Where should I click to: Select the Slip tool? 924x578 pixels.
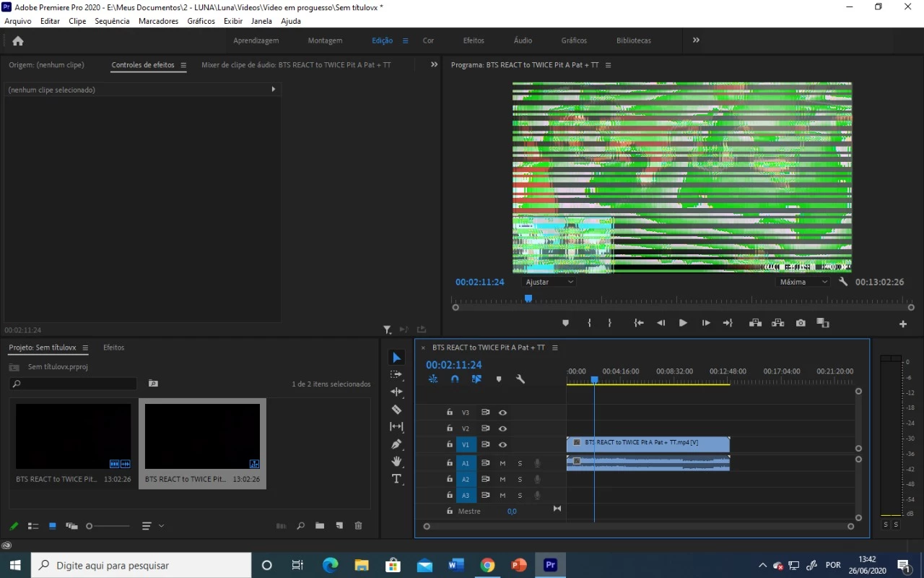(x=396, y=427)
